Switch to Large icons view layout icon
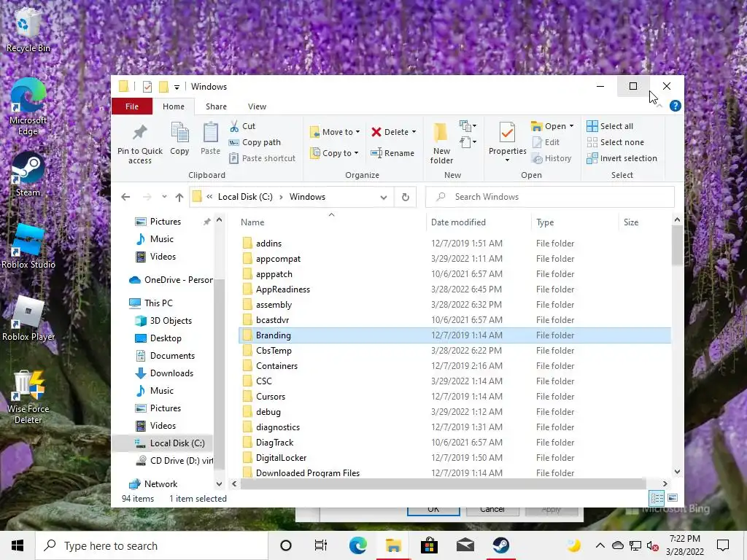 [x=673, y=498]
